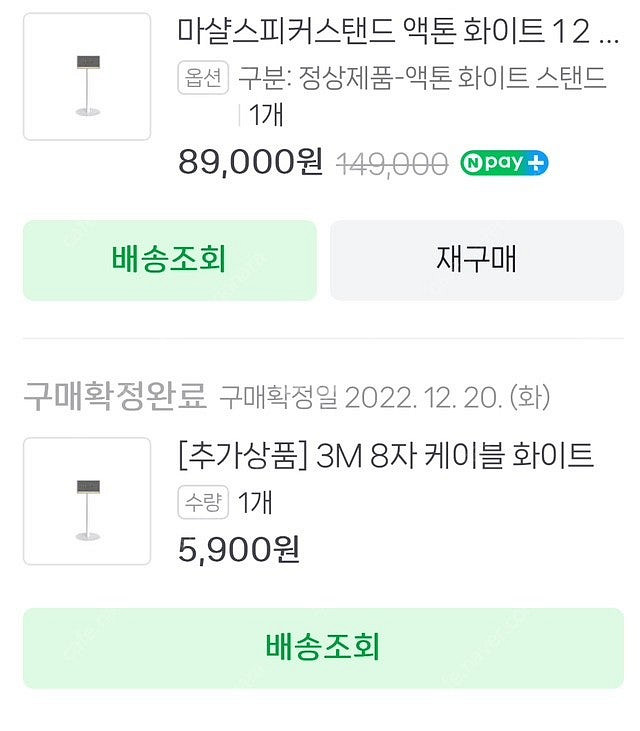Screen dimensions: 640x731
Task: Tap the blue plus symbol on Npay badge
Action: (538, 163)
